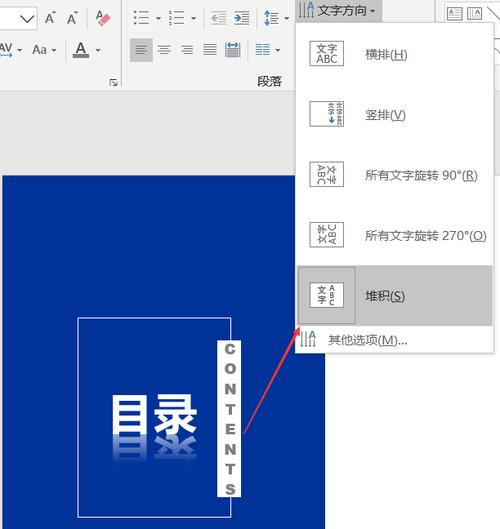Expand columns dropdown arrow
The height and width of the screenshot is (529, 500).
277,50
